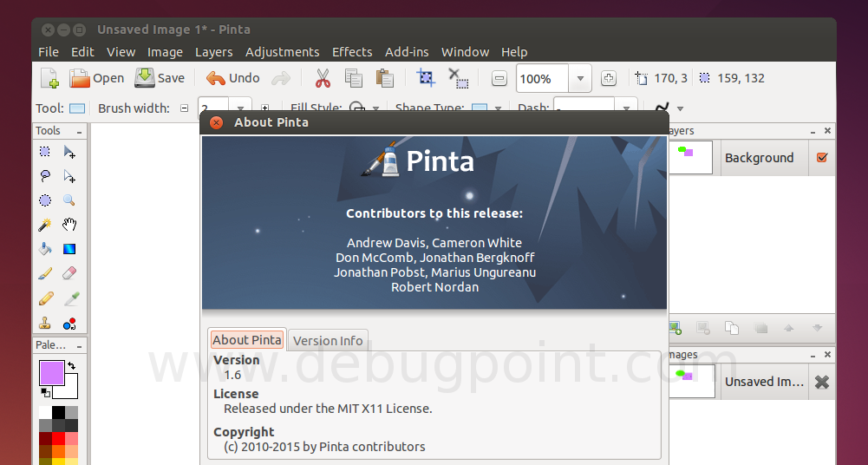
Task: Select the About Pinta tab
Action: click(x=247, y=339)
